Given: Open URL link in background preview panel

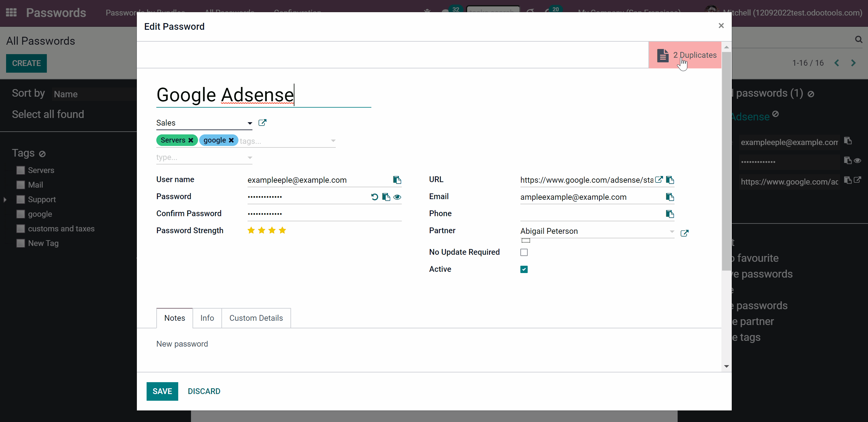Looking at the screenshot, I should (858, 179).
